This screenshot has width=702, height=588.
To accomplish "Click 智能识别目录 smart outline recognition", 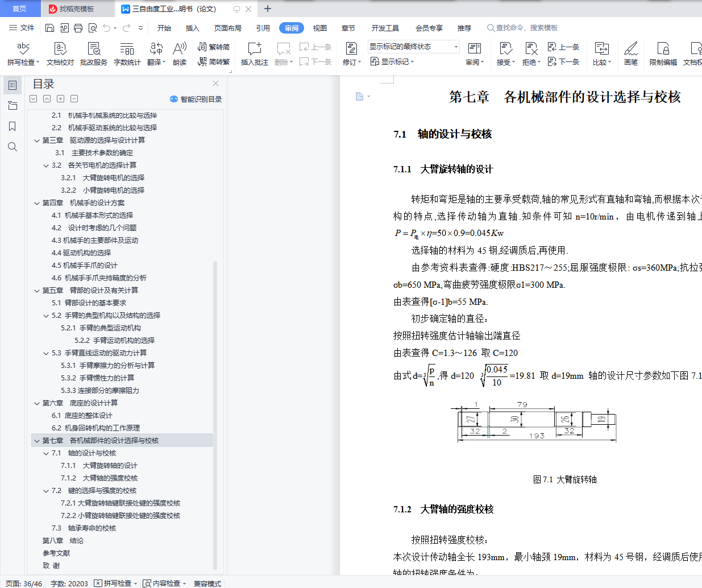I will click(x=196, y=99).
